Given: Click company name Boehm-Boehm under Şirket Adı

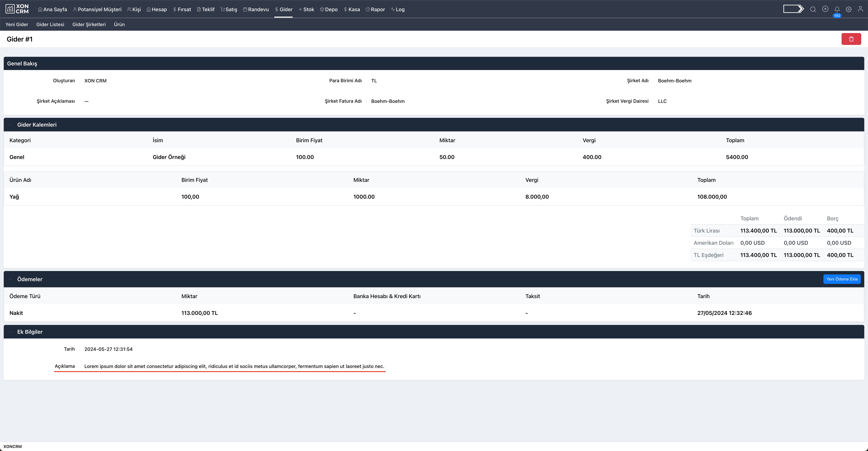Looking at the screenshot, I should (x=675, y=81).
